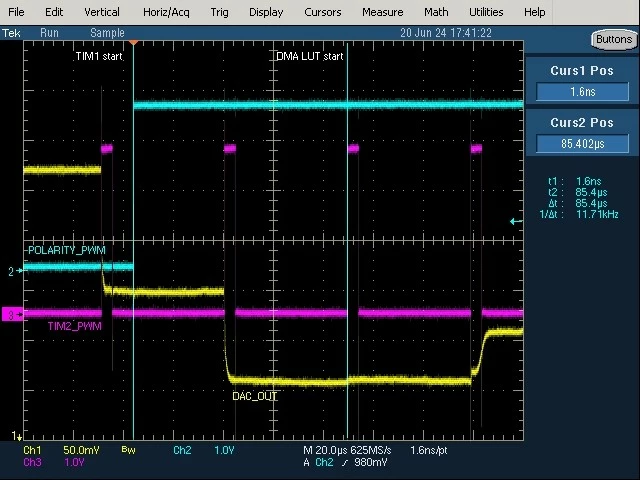The image size is (640, 480).
Task: Select the Curs2 Pos value field
Action: [582, 144]
